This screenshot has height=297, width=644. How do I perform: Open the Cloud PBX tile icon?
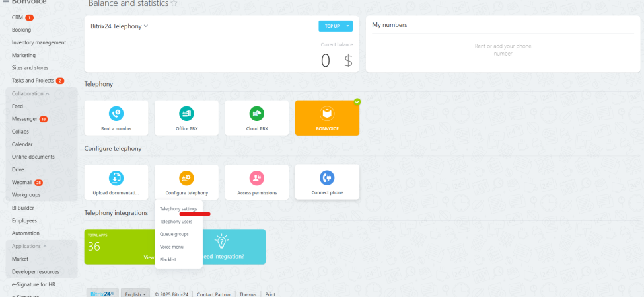point(257,114)
